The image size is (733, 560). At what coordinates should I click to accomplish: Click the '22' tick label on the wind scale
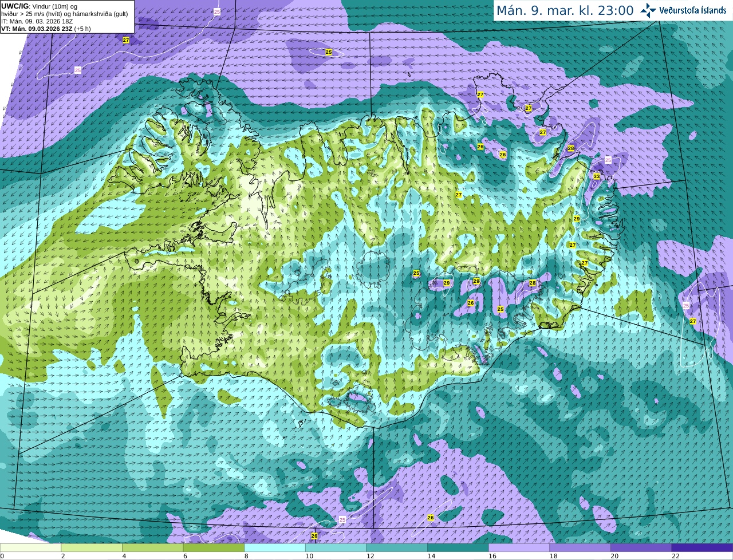(x=676, y=556)
